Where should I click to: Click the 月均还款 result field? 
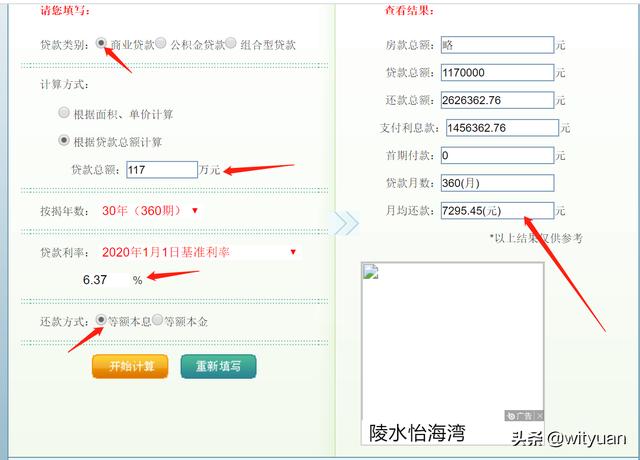tap(496, 211)
